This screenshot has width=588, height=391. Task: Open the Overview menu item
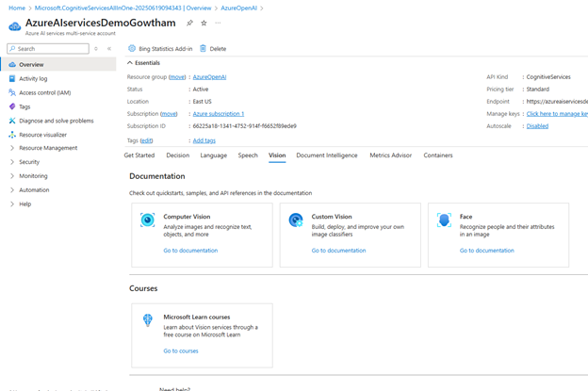58,64
